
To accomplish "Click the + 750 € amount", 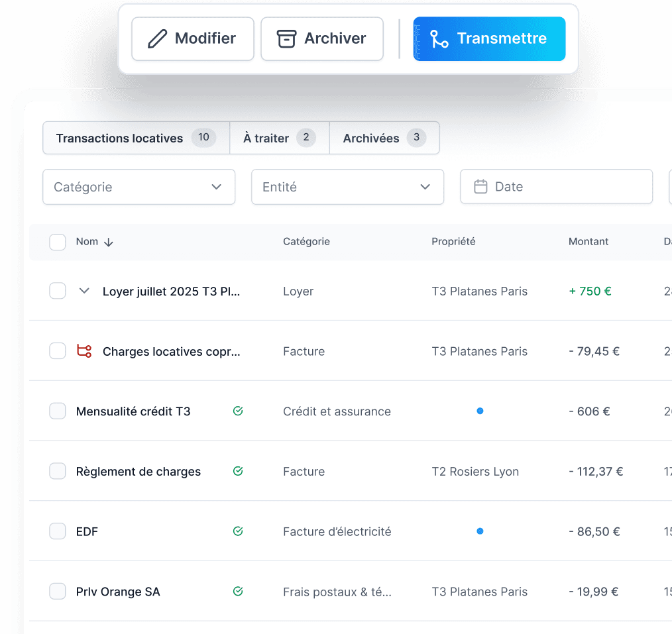I will pyautogui.click(x=590, y=291).
